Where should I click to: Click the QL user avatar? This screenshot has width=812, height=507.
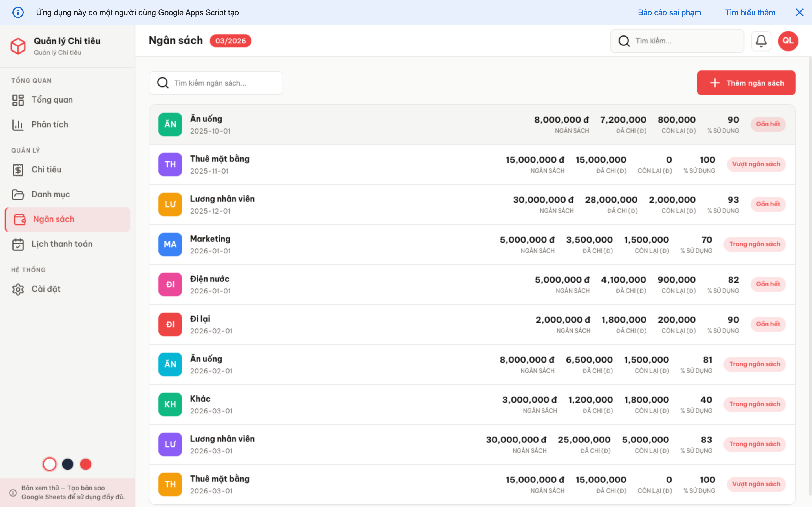click(788, 41)
